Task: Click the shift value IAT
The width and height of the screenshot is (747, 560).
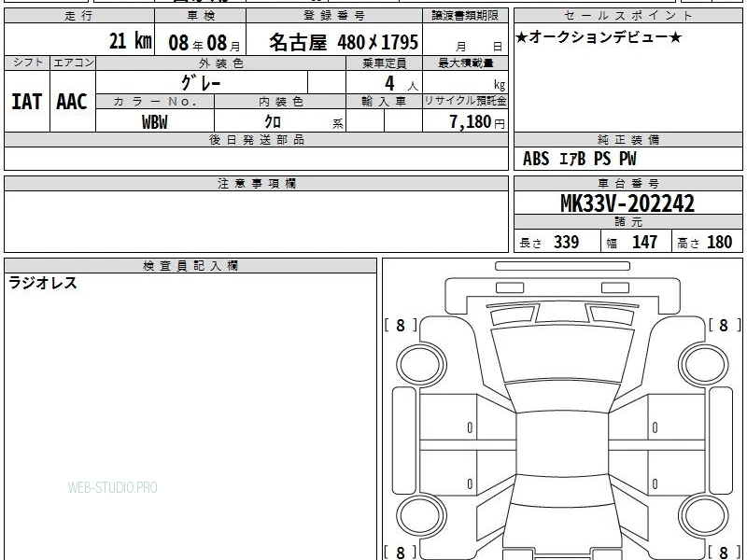Action: click(x=27, y=102)
